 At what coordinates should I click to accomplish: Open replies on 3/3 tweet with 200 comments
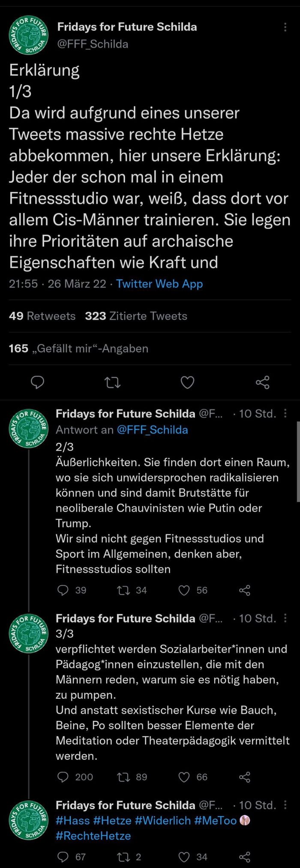[63, 777]
